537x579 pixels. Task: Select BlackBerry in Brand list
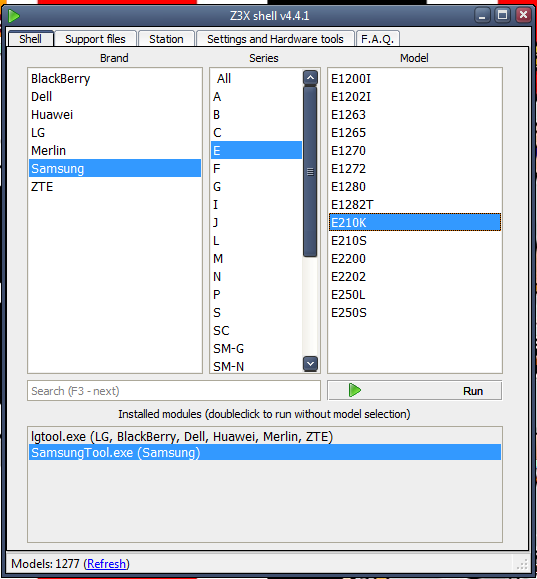click(115, 79)
